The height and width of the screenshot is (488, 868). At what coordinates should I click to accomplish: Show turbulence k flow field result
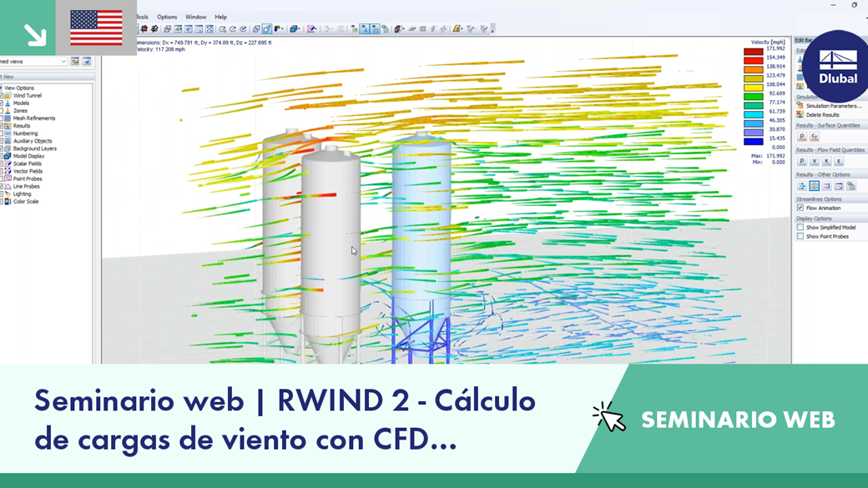point(826,161)
